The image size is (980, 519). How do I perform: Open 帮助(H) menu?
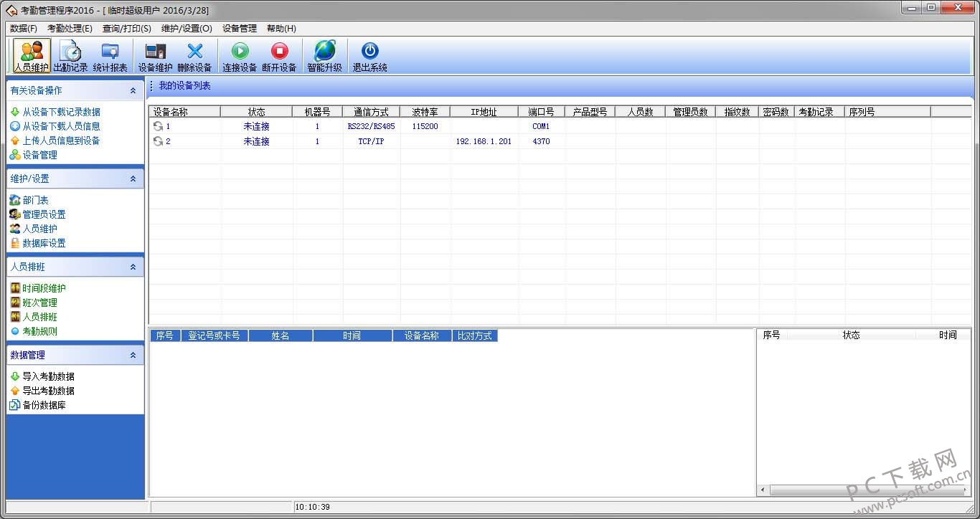pos(281,29)
